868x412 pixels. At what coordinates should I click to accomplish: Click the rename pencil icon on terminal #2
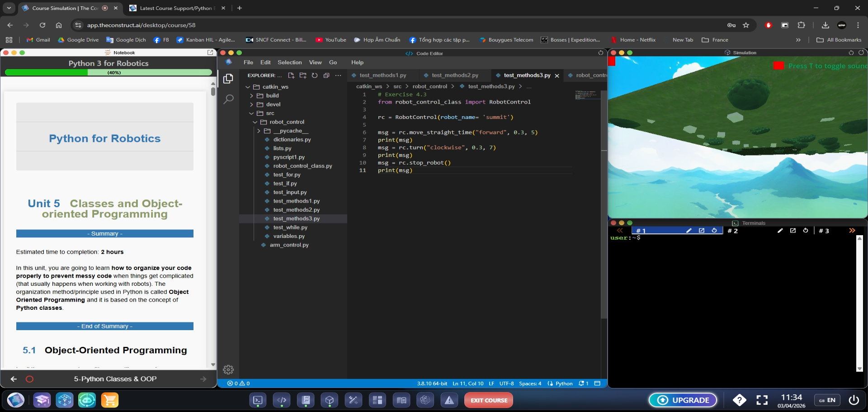coord(780,231)
